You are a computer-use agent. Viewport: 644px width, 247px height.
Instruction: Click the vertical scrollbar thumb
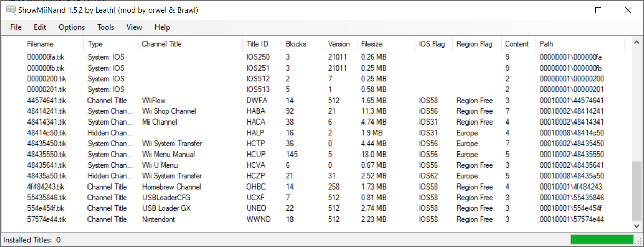point(636,191)
